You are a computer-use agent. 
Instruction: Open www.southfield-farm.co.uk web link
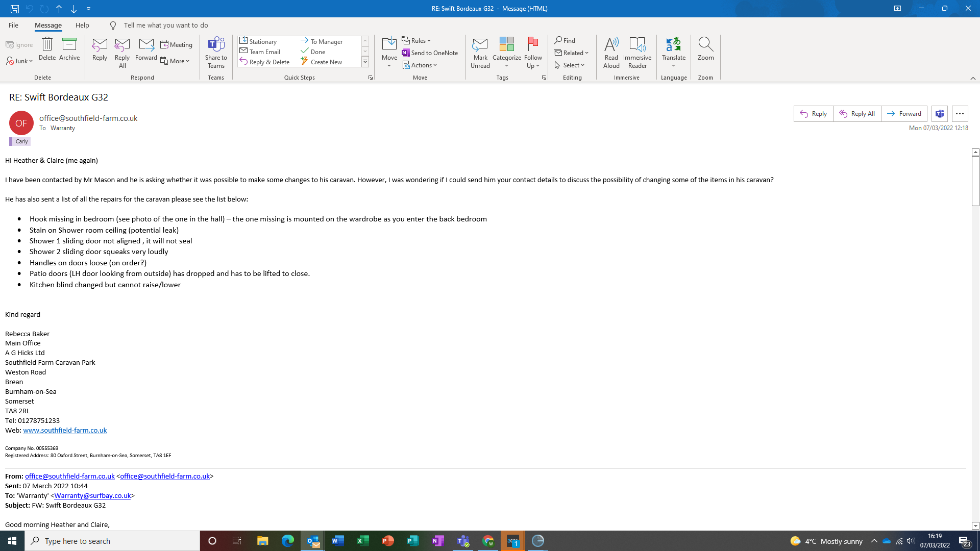coord(65,430)
